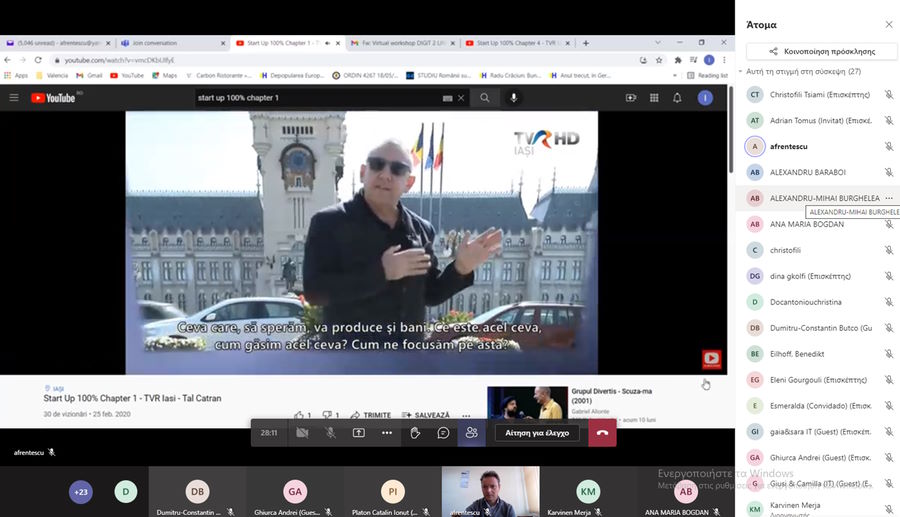The height and width of the screenshot is (517, 900).
Task: Open more actions ellipsis in call bar
Action: click(387, 433)
